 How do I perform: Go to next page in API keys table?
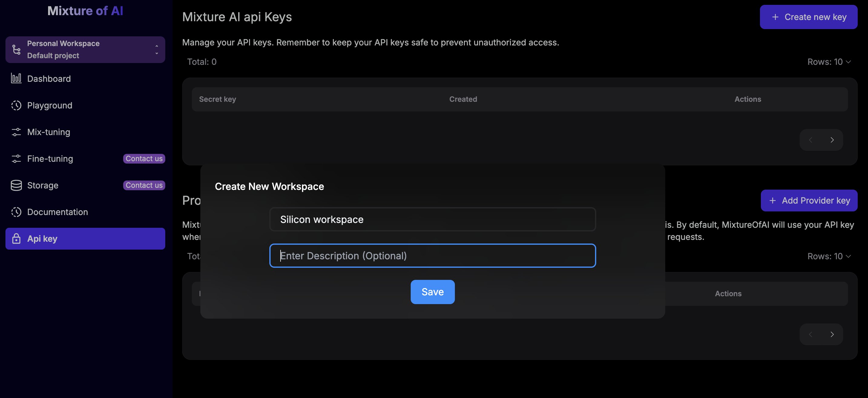click(x=832, y=140)
